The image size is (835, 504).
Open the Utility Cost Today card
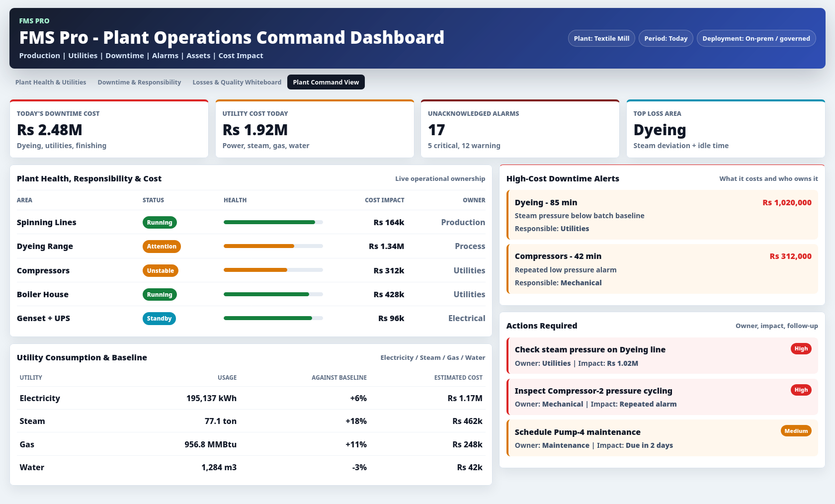[315, 129]
